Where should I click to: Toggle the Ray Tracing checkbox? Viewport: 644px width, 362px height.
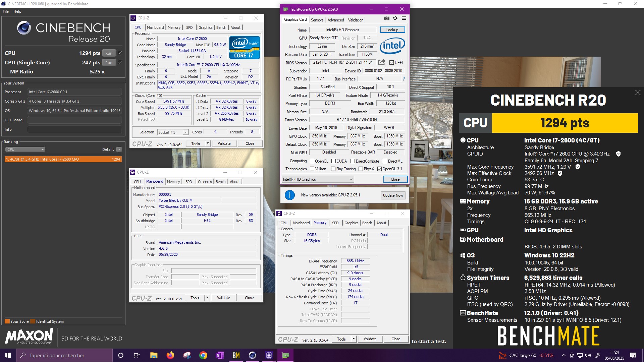[333, 169]
